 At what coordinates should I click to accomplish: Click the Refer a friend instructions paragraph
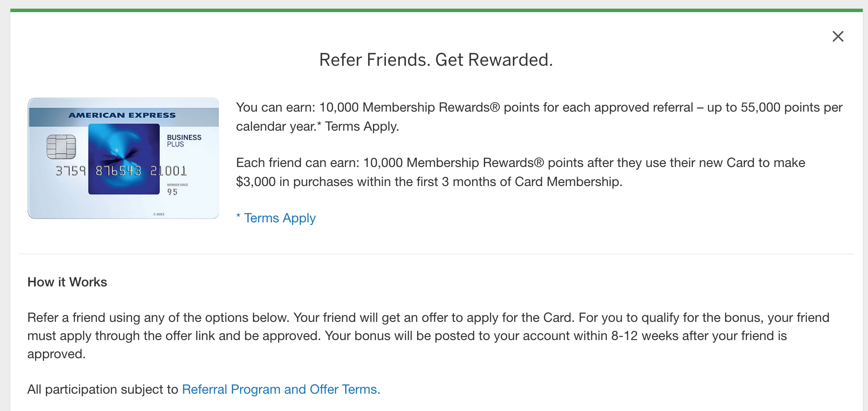pos(428,336)
